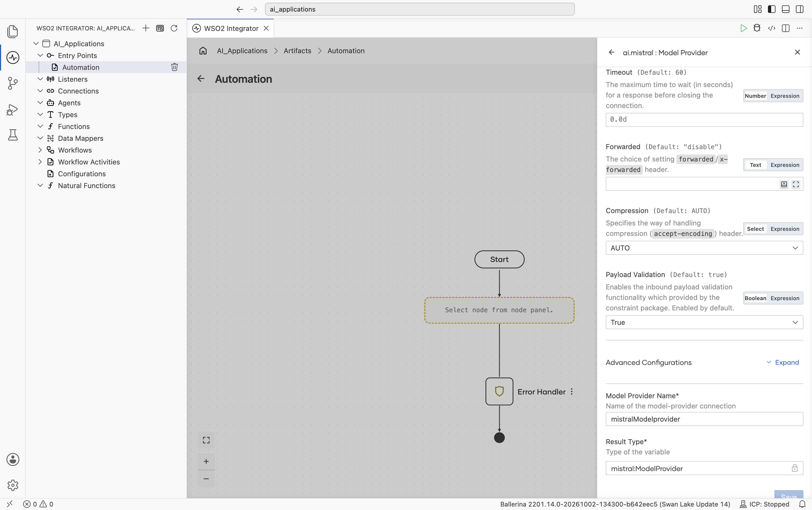Click the Start node in diagram
812x510 pixels.
point(499,259)
